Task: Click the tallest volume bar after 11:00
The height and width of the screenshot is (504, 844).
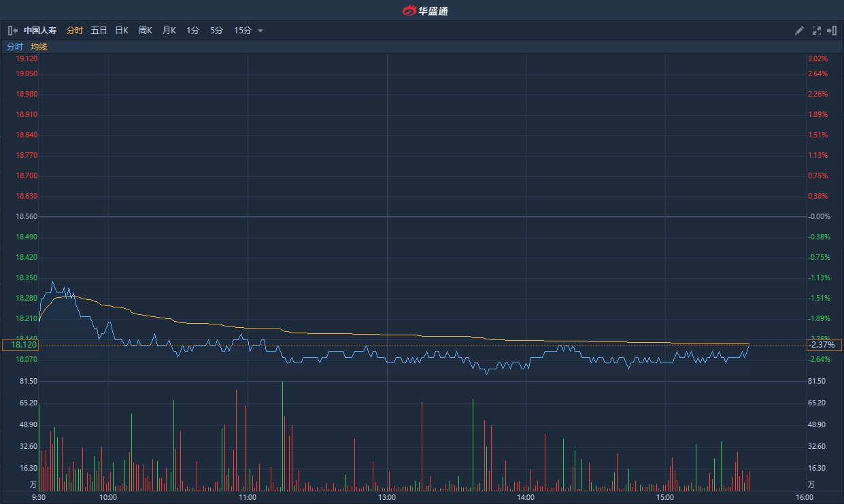Action: click(x=282, y=435)
